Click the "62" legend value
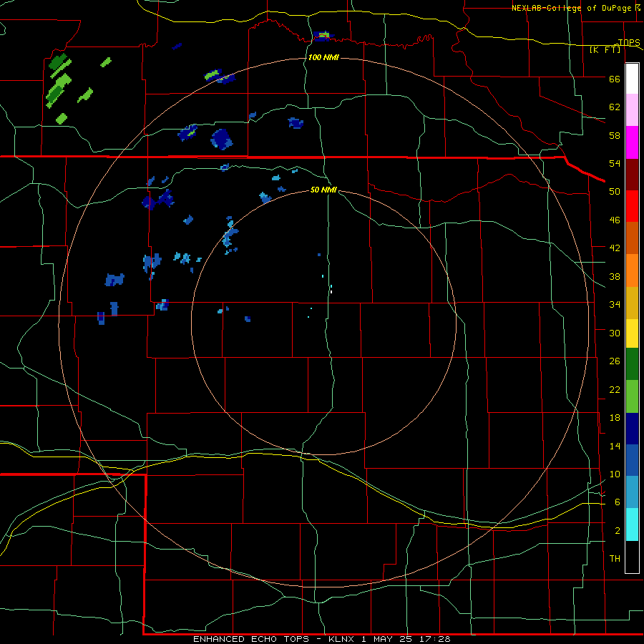644x644 pixels. click(615, 107)
